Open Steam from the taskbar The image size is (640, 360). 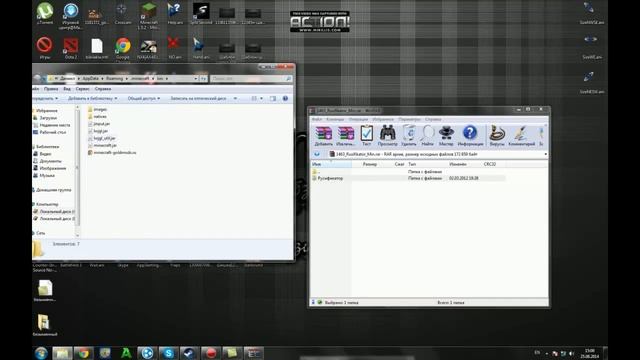coord(189,353)
